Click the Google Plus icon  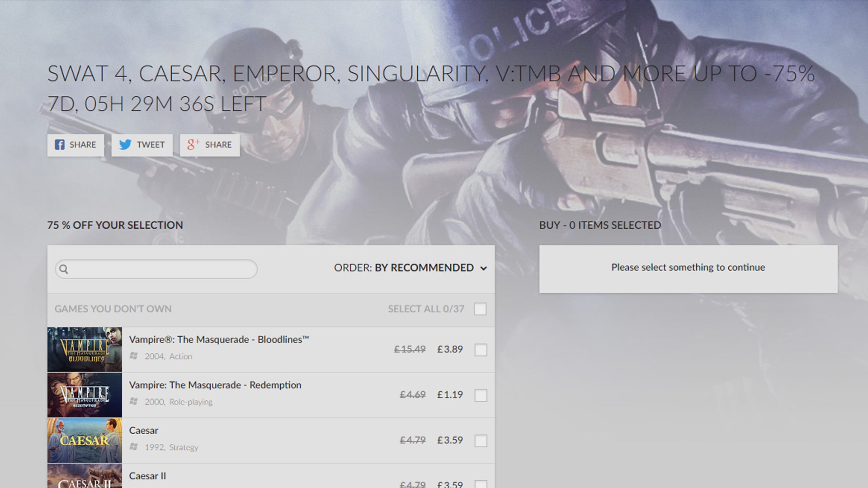pos(193,144)
